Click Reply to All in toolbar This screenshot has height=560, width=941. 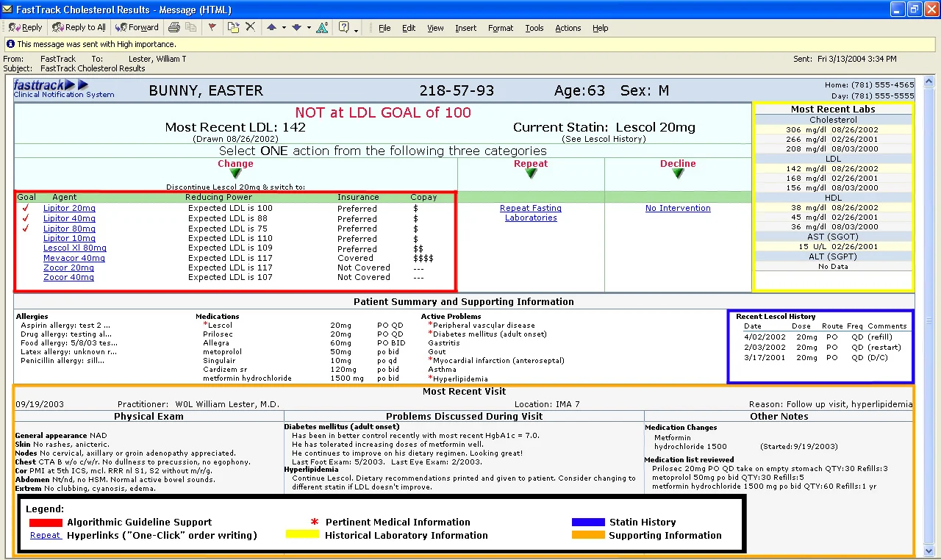(x=79, y=27)
